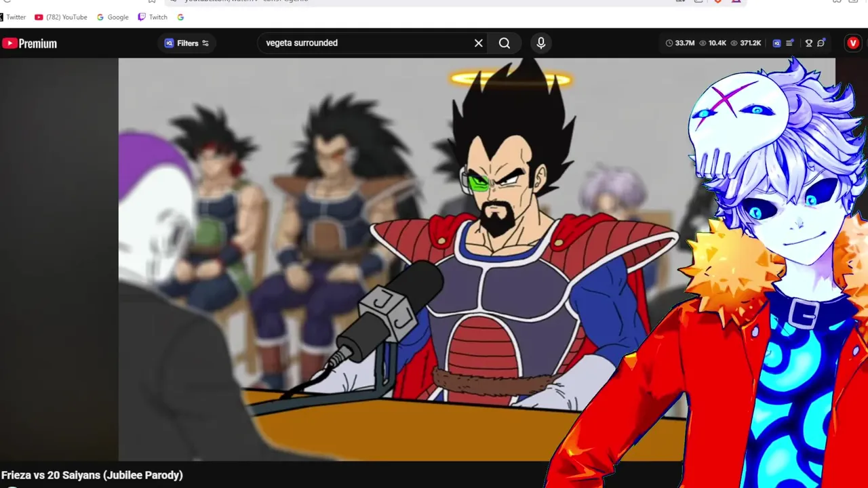The height and width of the screenshot is (488, 868).
Task: Open the chat bubble notification icon
Action: coord(821,43)
